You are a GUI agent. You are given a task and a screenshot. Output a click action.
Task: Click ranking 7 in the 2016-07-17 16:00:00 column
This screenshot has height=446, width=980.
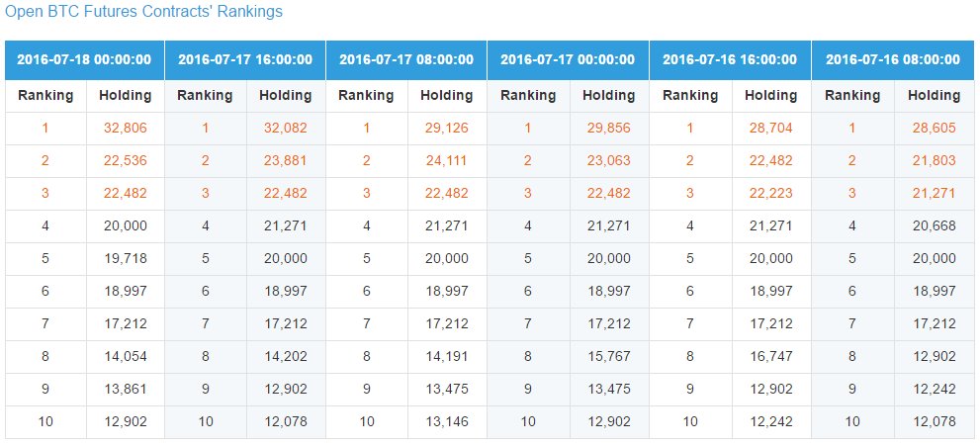coord(206,323)
